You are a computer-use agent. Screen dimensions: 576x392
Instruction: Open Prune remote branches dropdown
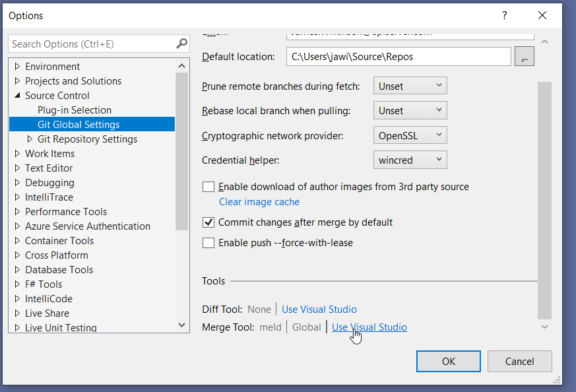[410, 86]
